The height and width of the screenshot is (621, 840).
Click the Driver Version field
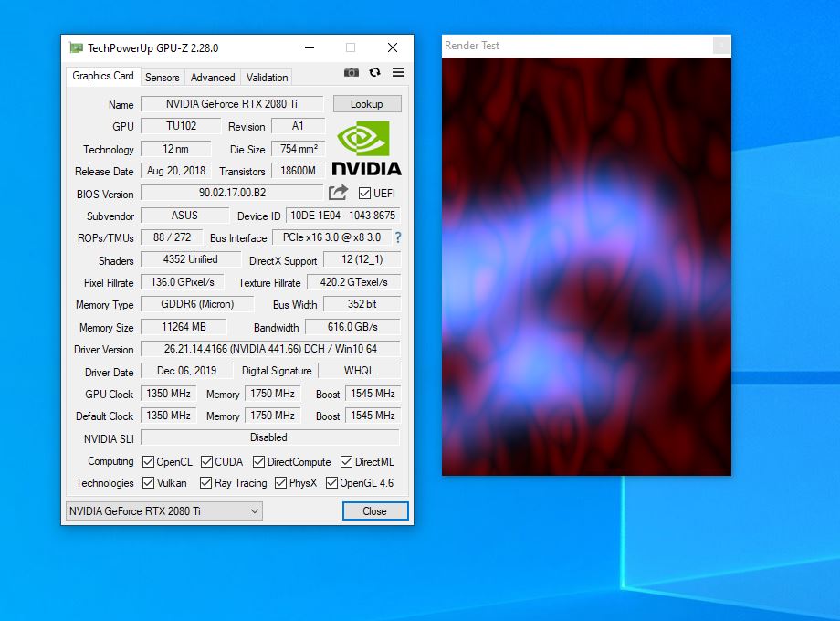270,349
